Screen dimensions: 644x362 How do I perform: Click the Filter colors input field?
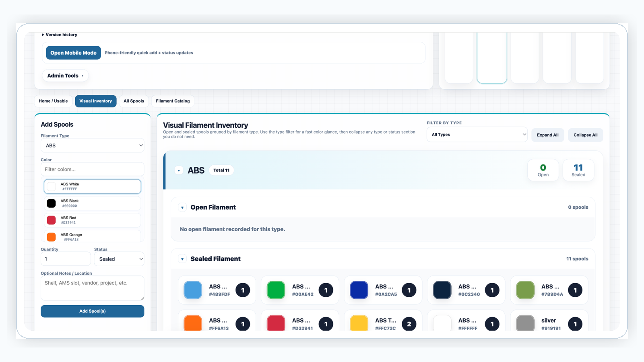[x=93, y=169]
